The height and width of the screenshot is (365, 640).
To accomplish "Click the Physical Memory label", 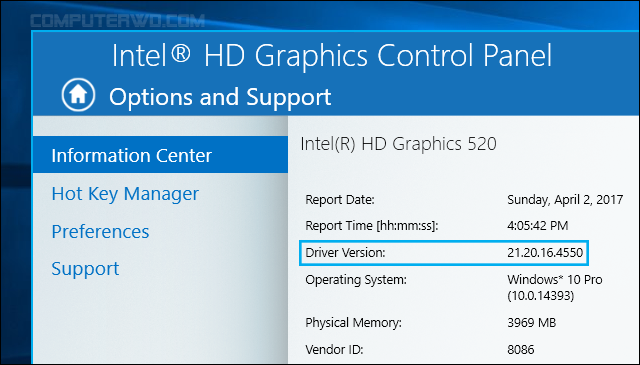I will (x=353, y=323).
